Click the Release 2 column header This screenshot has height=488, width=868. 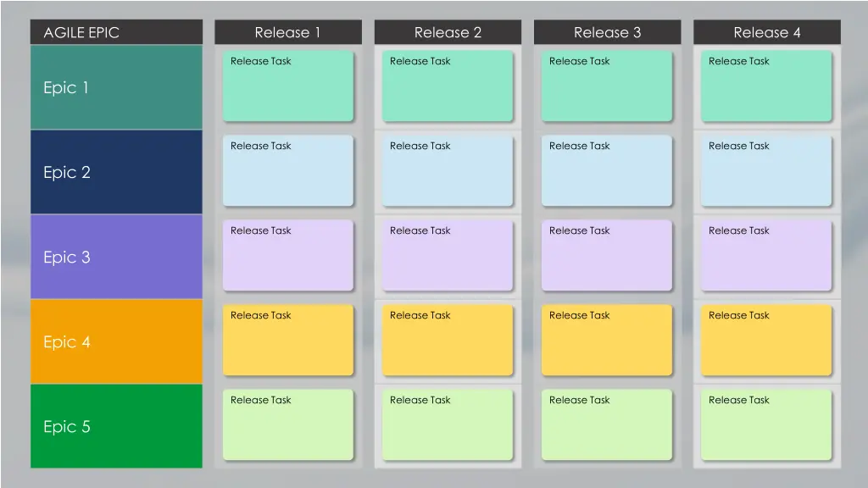click(448, 32)
